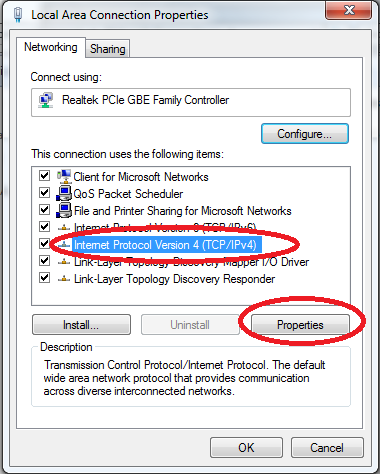Click the QoS Packet Scheduler icon
This screenshot has height=474, width=381.
64,193
